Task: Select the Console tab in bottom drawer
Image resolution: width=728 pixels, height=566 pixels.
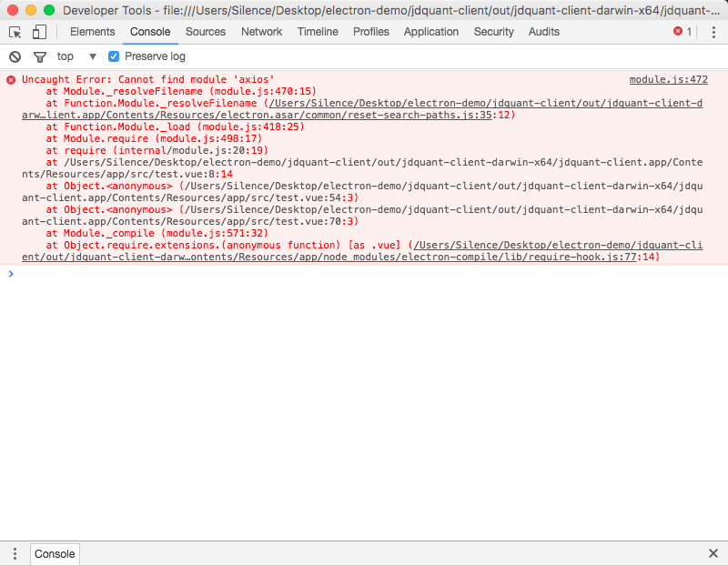Action: pyautogui.click(x=55, y=554)
